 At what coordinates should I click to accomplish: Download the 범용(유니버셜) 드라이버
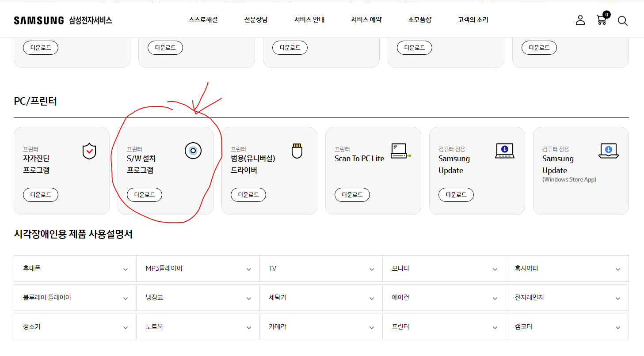[248, 195]
